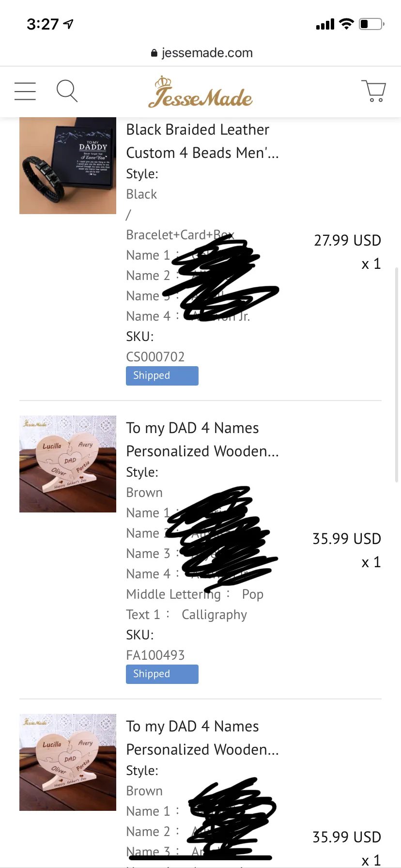Tap the cellular signal bars
Screen dimensions: 401x868
[325, 24]
